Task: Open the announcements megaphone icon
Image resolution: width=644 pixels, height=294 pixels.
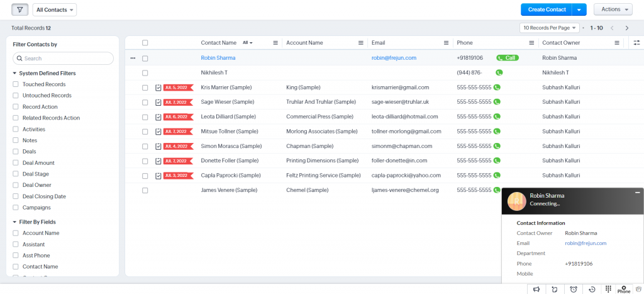Action: pyautogui.click(x=536, y=289)
